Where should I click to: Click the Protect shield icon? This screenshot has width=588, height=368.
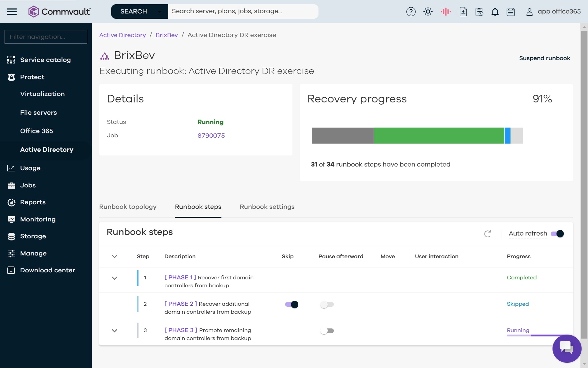[x=11, y=77]
